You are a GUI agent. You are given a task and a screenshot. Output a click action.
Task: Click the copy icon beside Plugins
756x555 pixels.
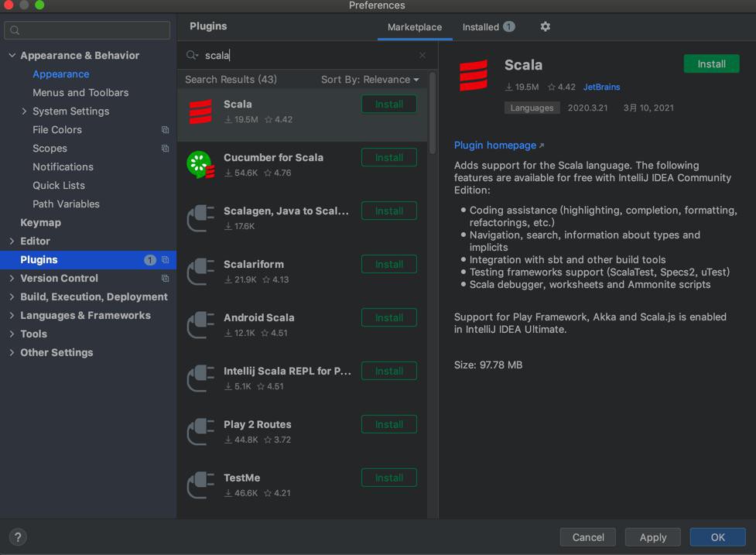coord(166,260)
